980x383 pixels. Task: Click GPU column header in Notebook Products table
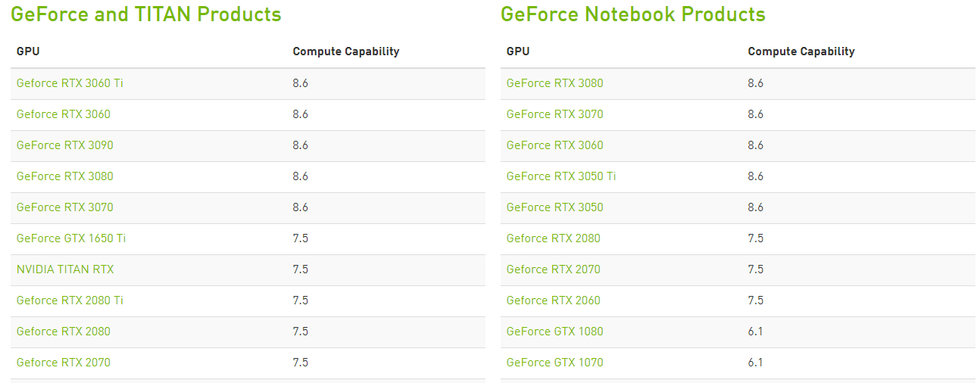point(518,51)
